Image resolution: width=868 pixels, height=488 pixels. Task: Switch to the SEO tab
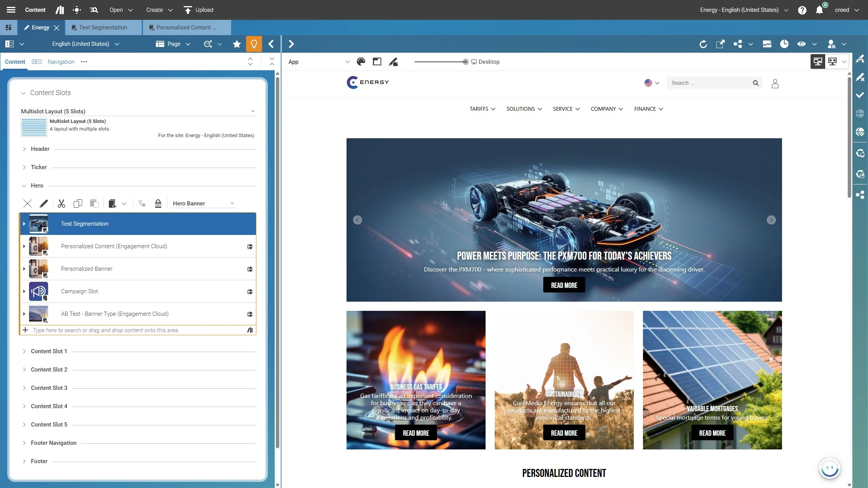[x=36, y=62]
